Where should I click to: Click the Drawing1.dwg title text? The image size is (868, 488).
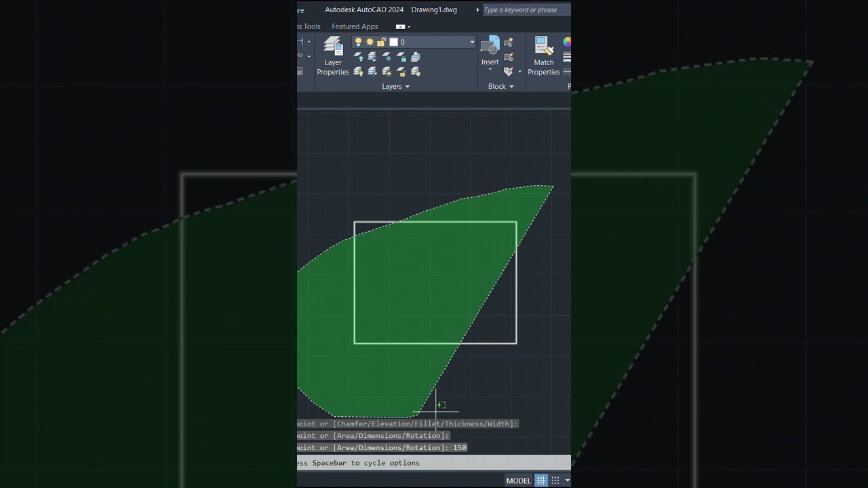point(434,10)
